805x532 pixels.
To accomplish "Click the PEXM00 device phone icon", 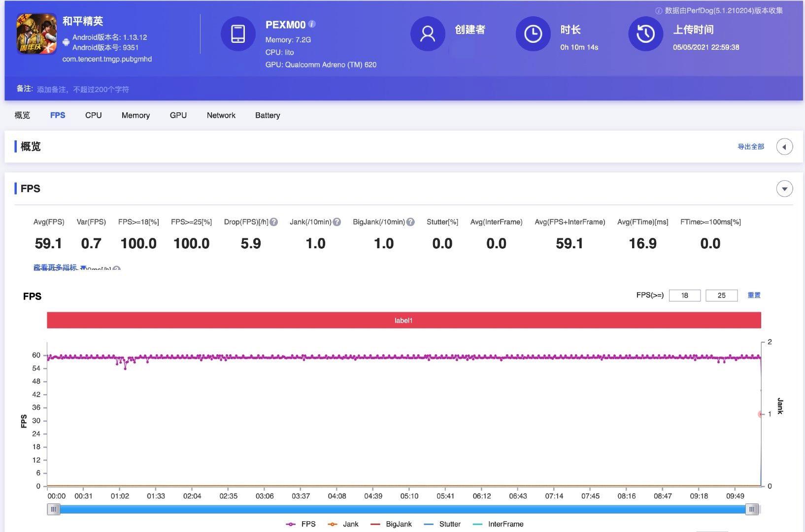I will pos(238,34).
